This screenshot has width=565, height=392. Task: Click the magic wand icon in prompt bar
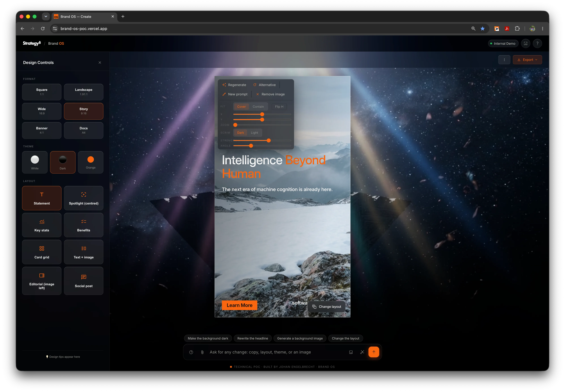click(362, 352)
